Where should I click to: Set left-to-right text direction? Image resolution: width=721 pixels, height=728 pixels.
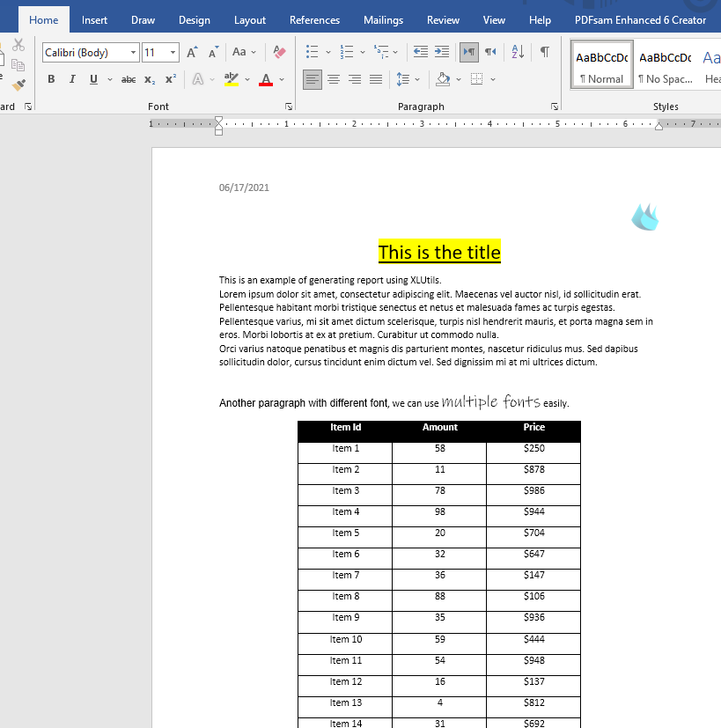(x=469, y=52)
